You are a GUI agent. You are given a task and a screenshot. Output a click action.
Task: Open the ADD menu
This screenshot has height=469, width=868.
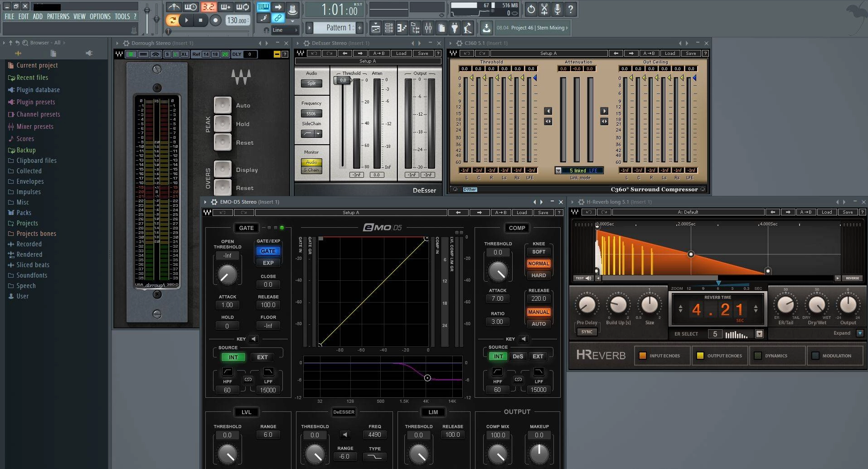[x=38, y=16]
